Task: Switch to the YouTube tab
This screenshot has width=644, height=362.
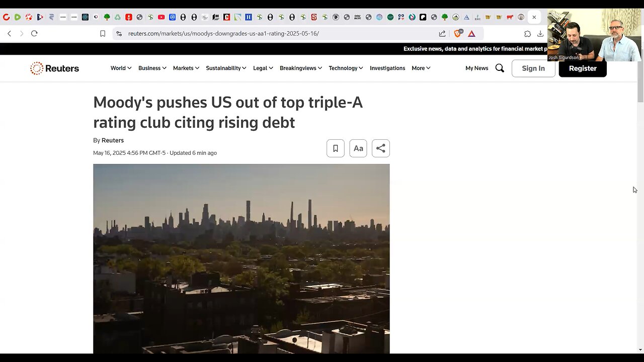Action: click(x=161, y=17)
